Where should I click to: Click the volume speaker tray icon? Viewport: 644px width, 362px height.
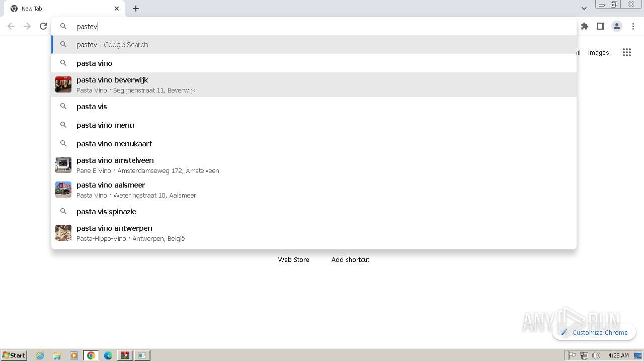pyautogui.click(x=596, y=355)
